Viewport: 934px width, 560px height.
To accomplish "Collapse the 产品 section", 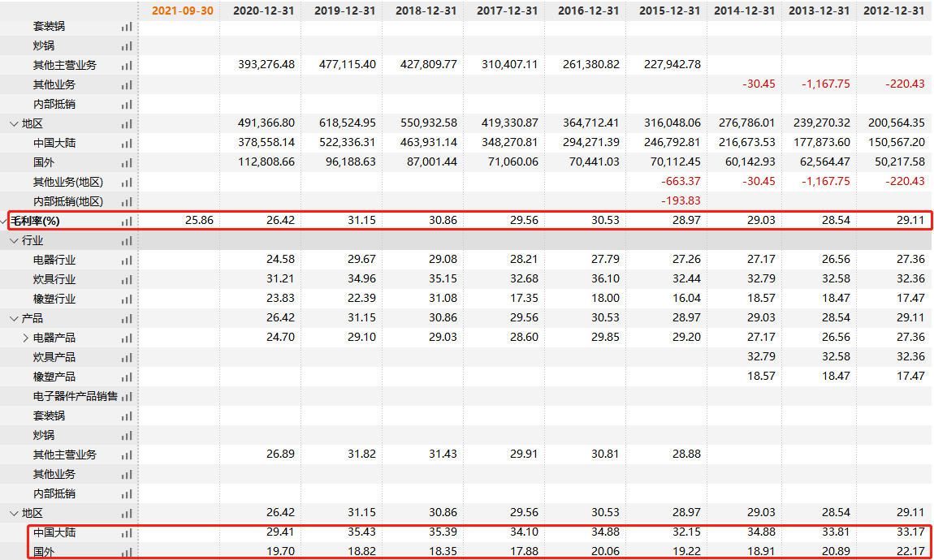I will [14, 318].
